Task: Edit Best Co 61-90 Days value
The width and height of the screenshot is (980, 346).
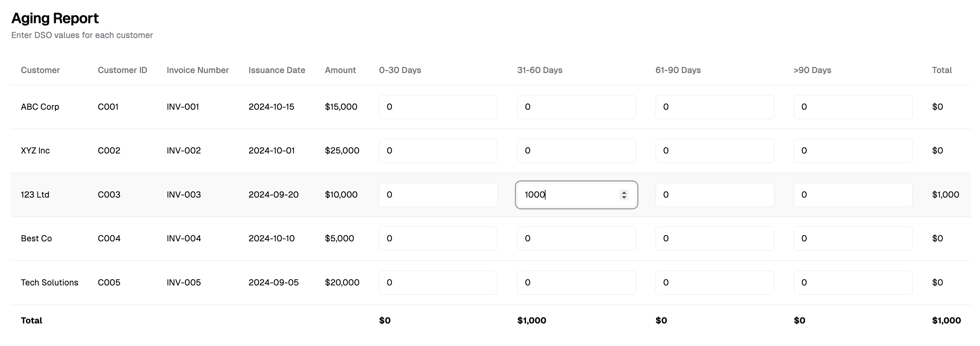Action: [x=715, y=239]
